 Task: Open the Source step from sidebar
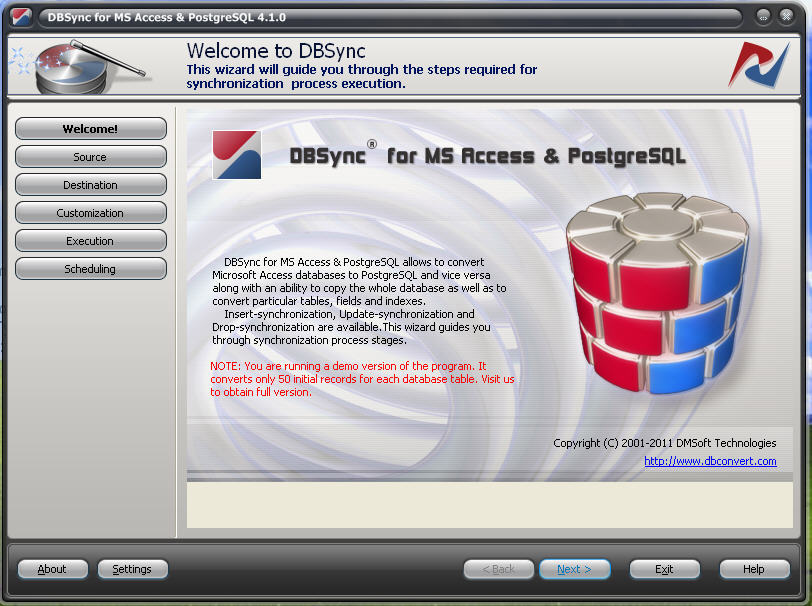tap(90, 156)
